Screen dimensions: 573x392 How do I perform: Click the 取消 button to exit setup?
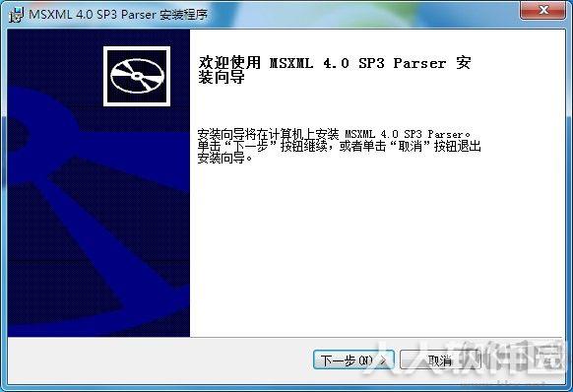tap(440, 360)
